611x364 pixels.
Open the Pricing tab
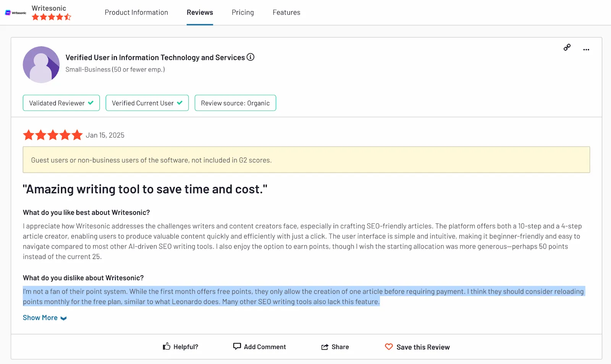point(242,12)
